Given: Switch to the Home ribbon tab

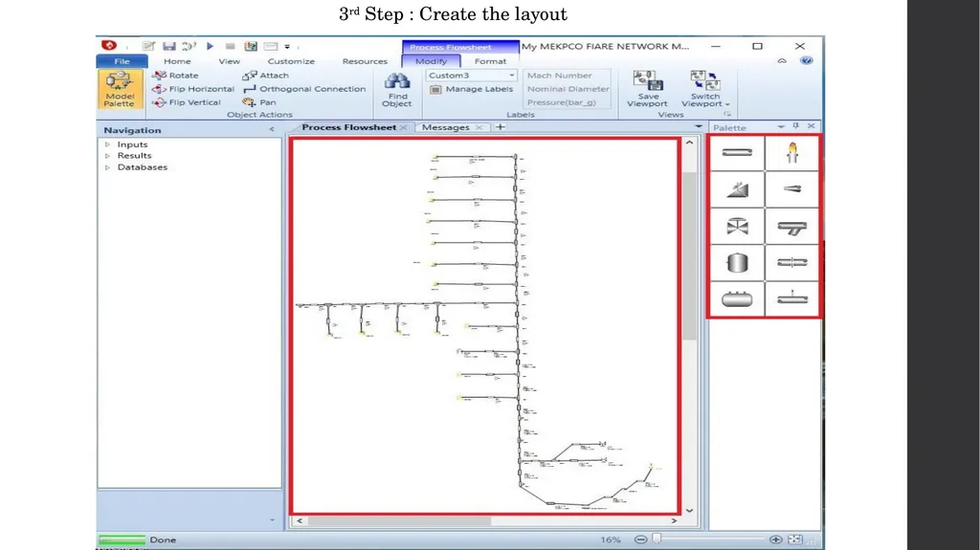Looking at the screenshot, I should [x=177, y=61].
